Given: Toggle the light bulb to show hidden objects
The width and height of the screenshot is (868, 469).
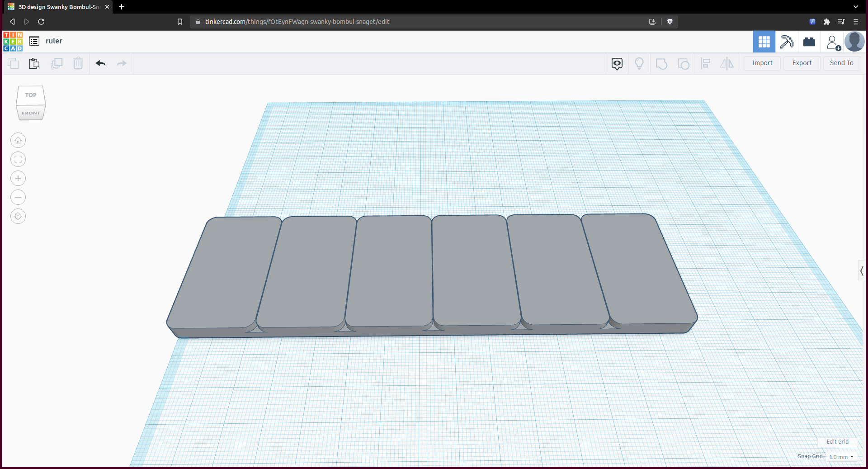Looking at the screenshot, I should (639, 63).
